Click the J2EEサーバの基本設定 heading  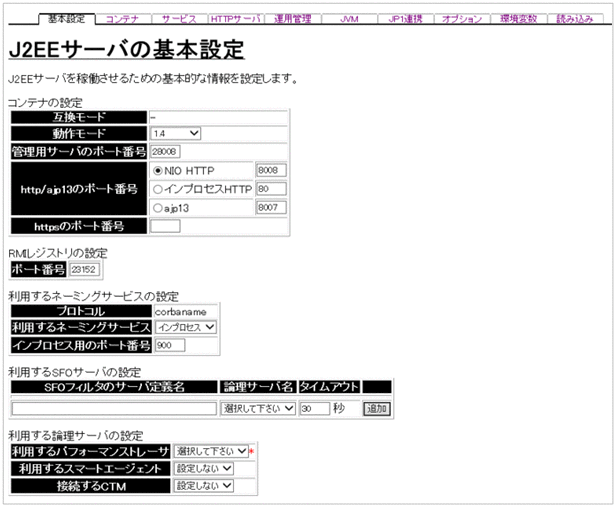pos(126,50)
